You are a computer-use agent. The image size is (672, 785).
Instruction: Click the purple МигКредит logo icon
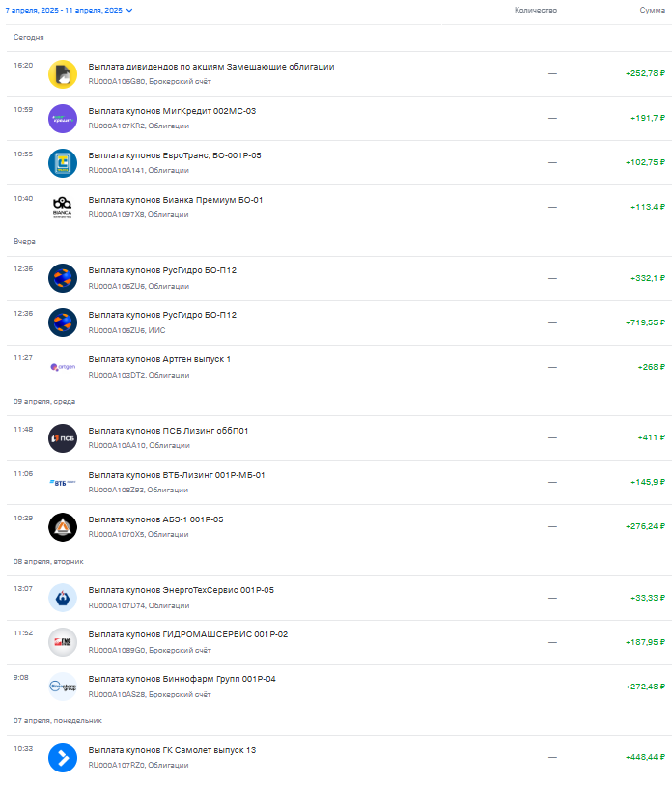click(63, 119)
